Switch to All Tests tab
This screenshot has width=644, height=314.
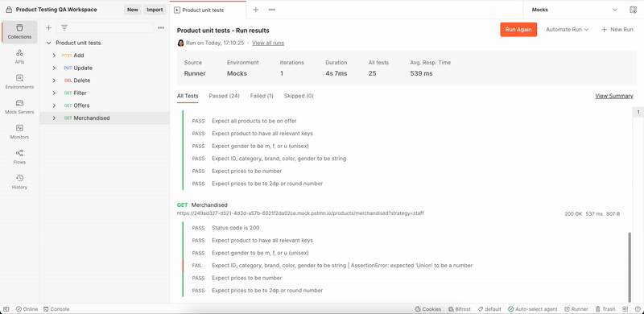point(188,96)
